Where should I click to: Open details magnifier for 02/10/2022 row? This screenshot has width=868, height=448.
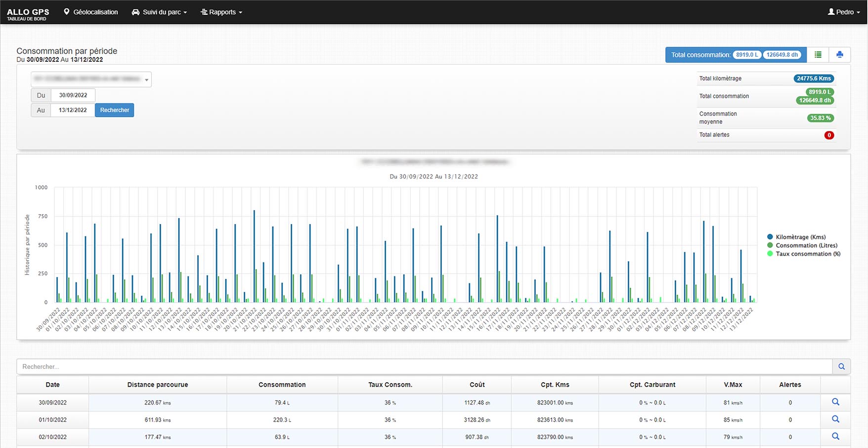coord(835,437)
